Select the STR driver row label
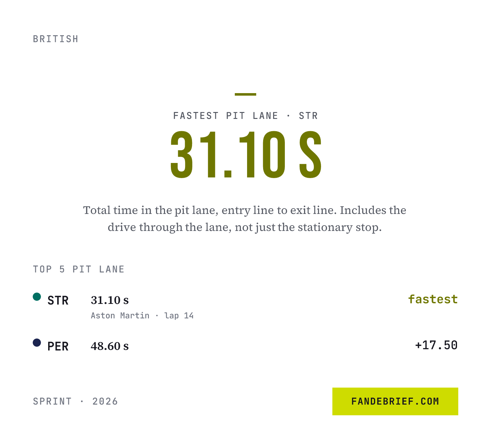The image size is (491, 448). tap(58, 300)
